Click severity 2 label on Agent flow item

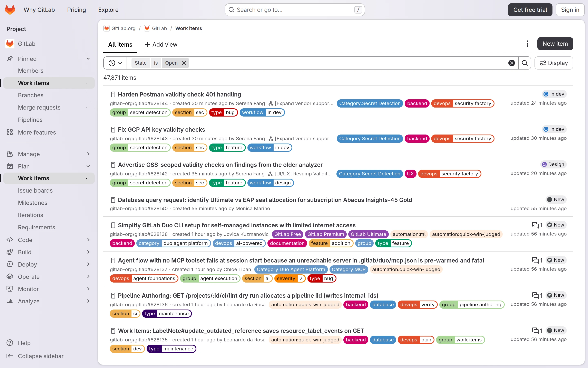pos(290,278)
